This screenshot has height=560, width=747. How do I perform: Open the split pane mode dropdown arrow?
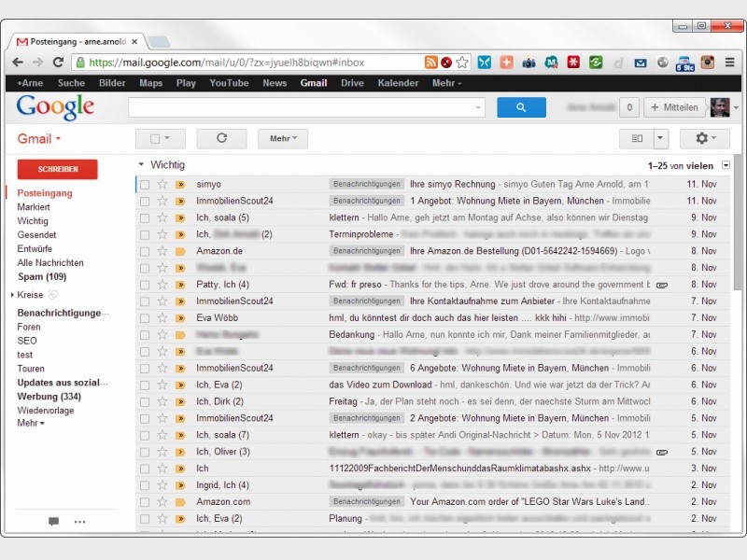660,138
